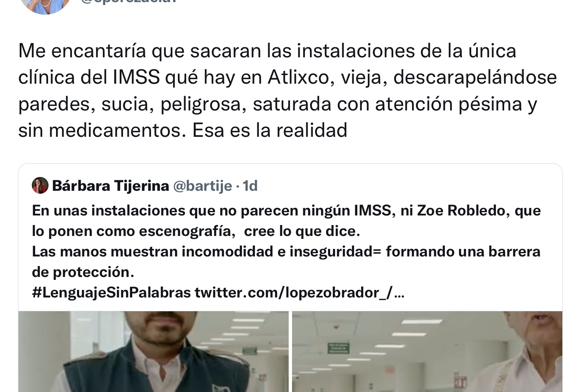Click the main tweet text about Atlixco clinic
Image resolution: width=564 pixels, height=392 pixels.
pos(287,90)
